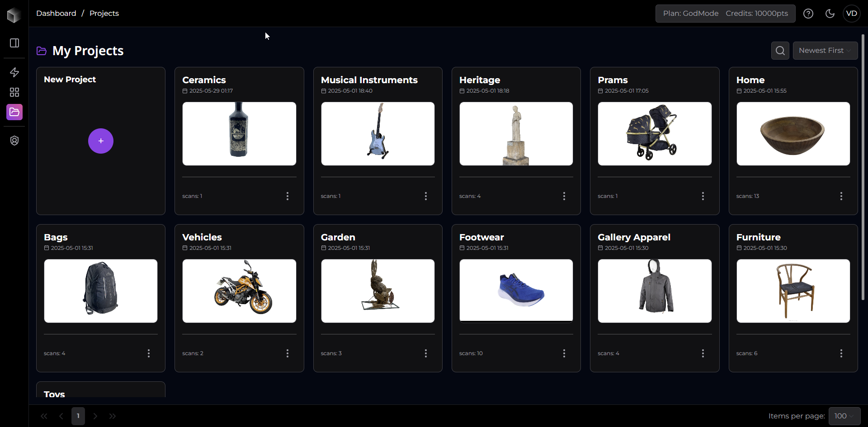Click the Musical Instruments project title
This screenshot has height=427, width=868.
pyautogui.click(x=369, y=80)
